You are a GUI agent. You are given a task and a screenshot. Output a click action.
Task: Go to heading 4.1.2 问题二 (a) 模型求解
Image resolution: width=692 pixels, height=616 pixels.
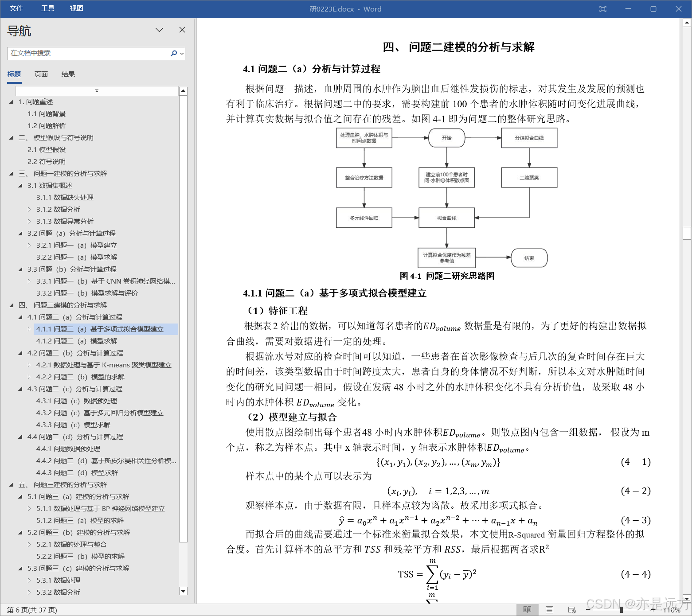click(77, 341)
